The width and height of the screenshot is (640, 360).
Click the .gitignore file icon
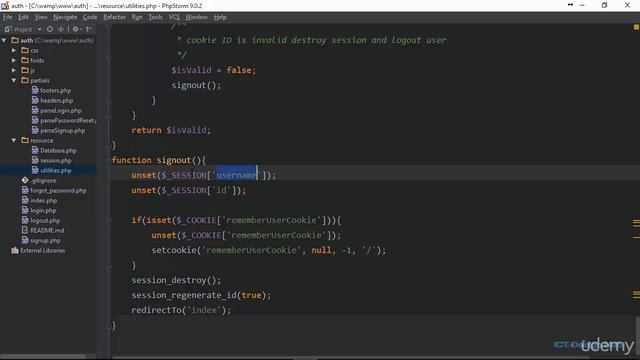click(x=25, y=180)
